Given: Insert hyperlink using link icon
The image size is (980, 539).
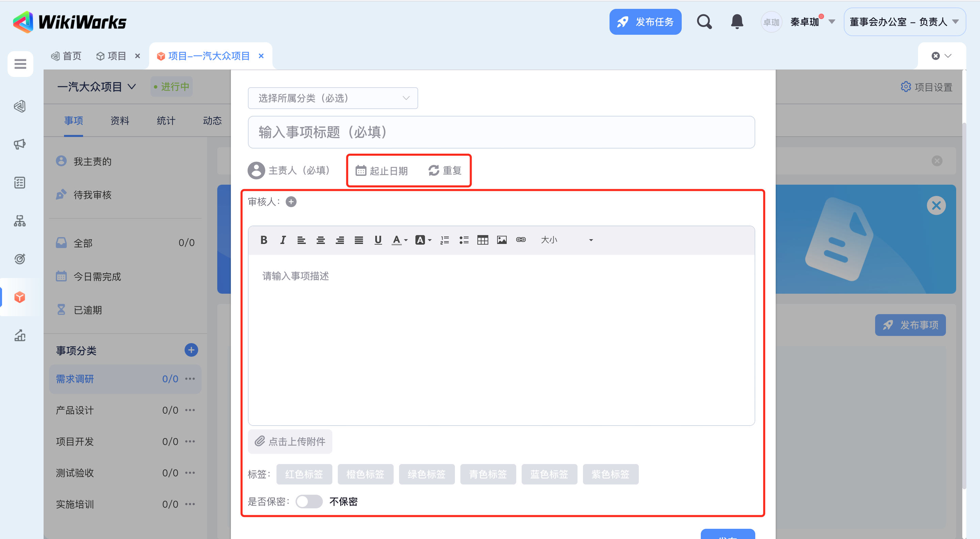Looking at the screenshot, I should (x=521, y=240).
